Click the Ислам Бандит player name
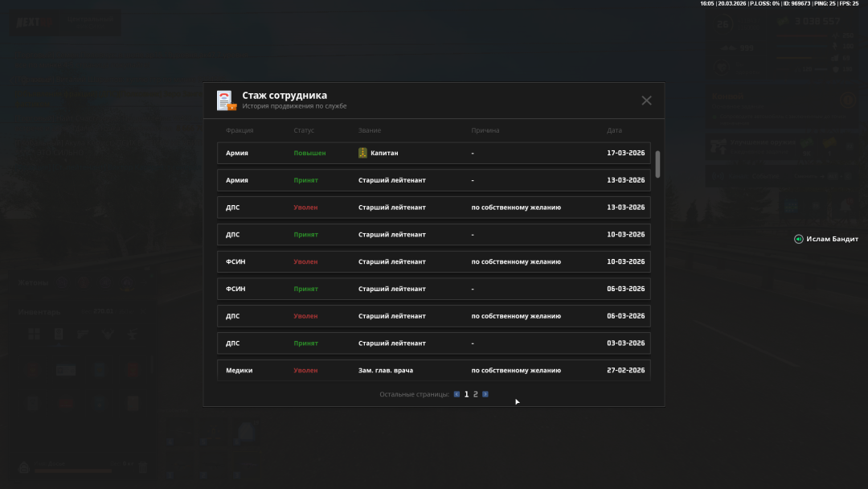This screenshot has height=489, width=868. coord(833,239)
